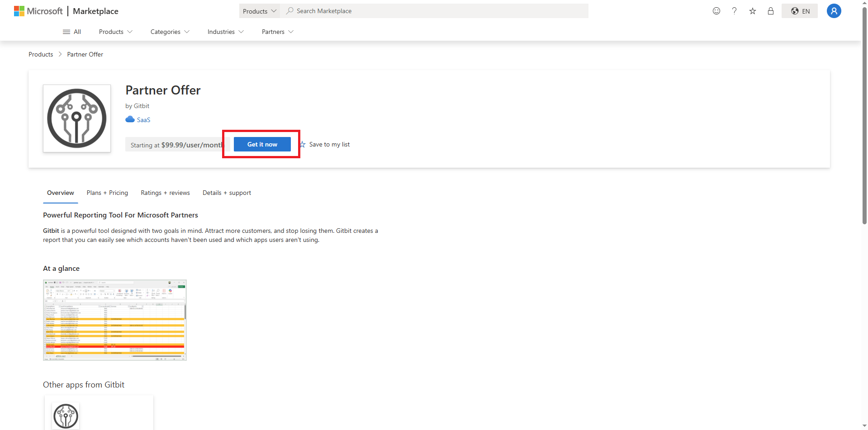
Task: Open the EN language selector
Action: pos(800,11)
